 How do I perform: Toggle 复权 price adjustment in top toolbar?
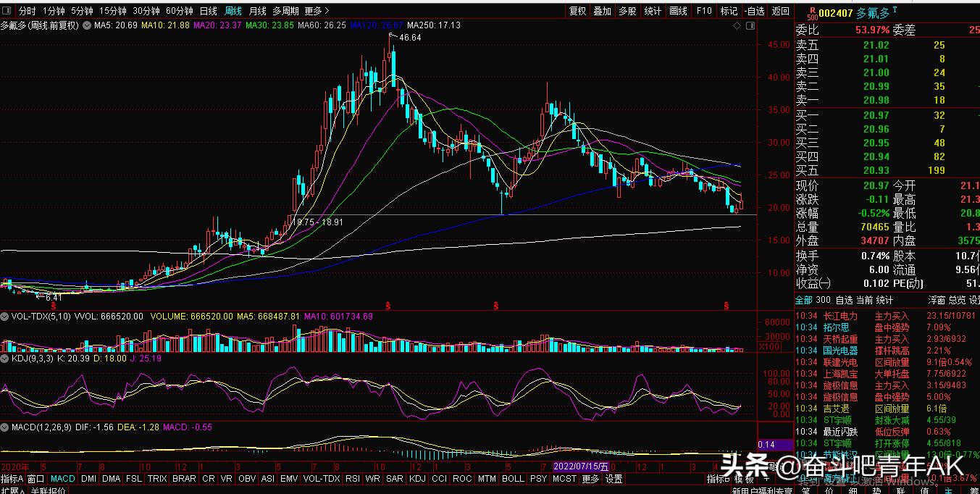click(577, 11)
